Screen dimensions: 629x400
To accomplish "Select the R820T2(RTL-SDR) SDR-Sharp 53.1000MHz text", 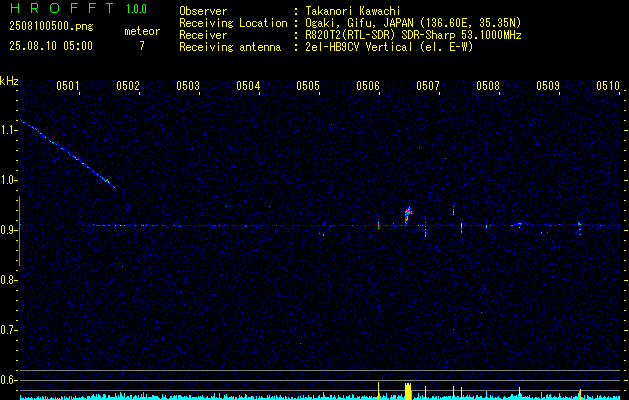I will pyautogui.click(x=413, y=35).
